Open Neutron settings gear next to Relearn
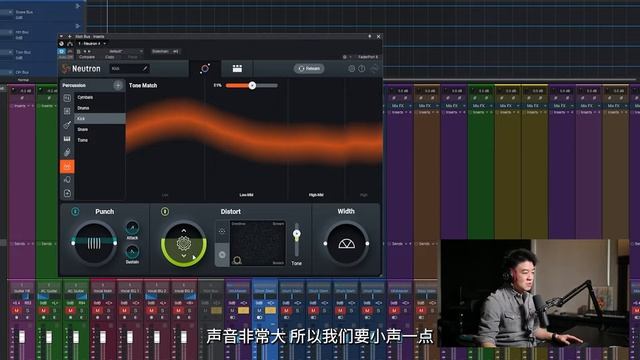This screenshot has height=360, width=640. click(x=351, y=69)
